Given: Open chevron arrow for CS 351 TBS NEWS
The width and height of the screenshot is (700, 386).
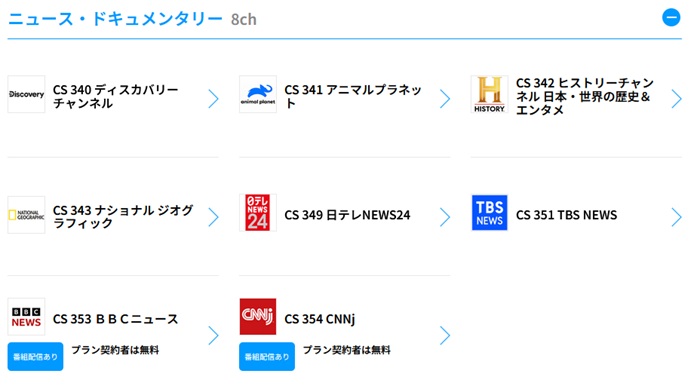Looking at the screenshot, I should pyautogui.click(x=676, y=217).
